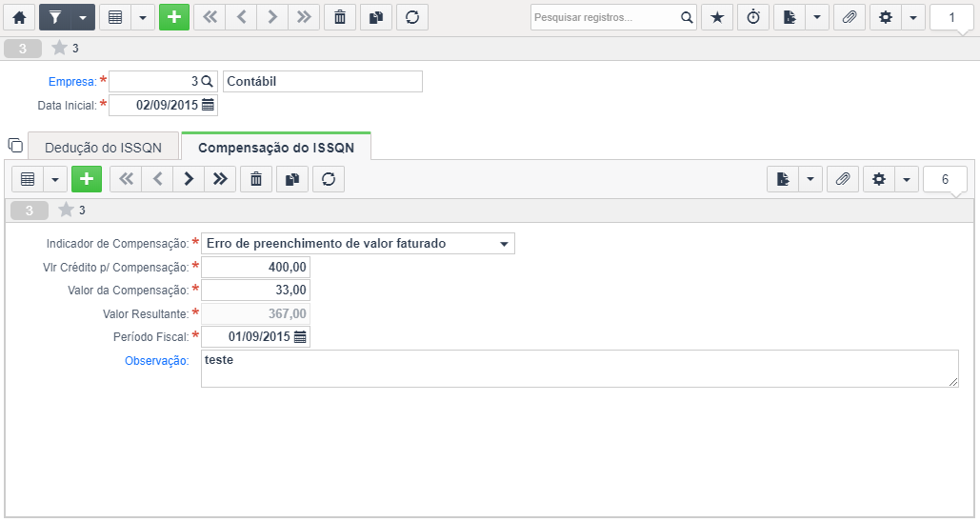Click Vlr Crédito p/ Compensação field

(x=255, y=267)
